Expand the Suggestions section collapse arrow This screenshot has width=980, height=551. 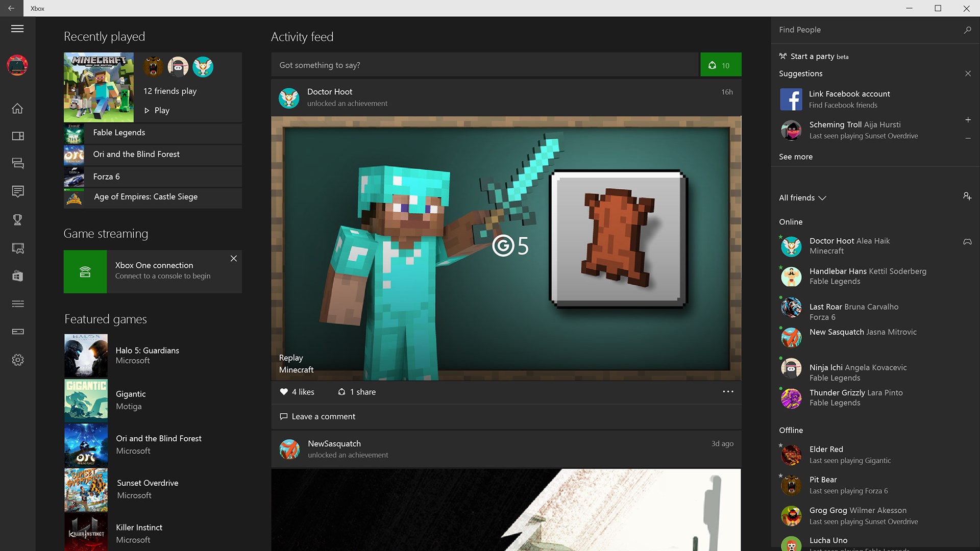(967, 73)
